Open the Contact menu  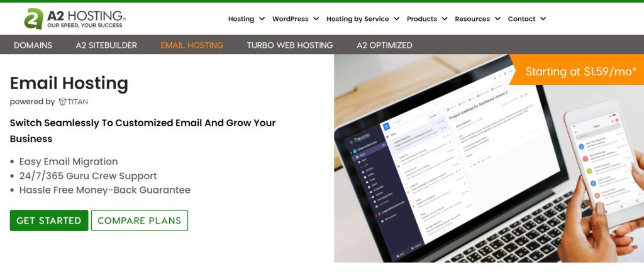[x=521, y=19]
